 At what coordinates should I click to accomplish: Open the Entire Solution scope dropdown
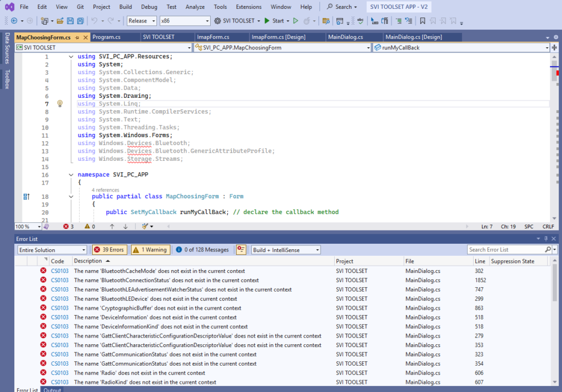point(52,250)
